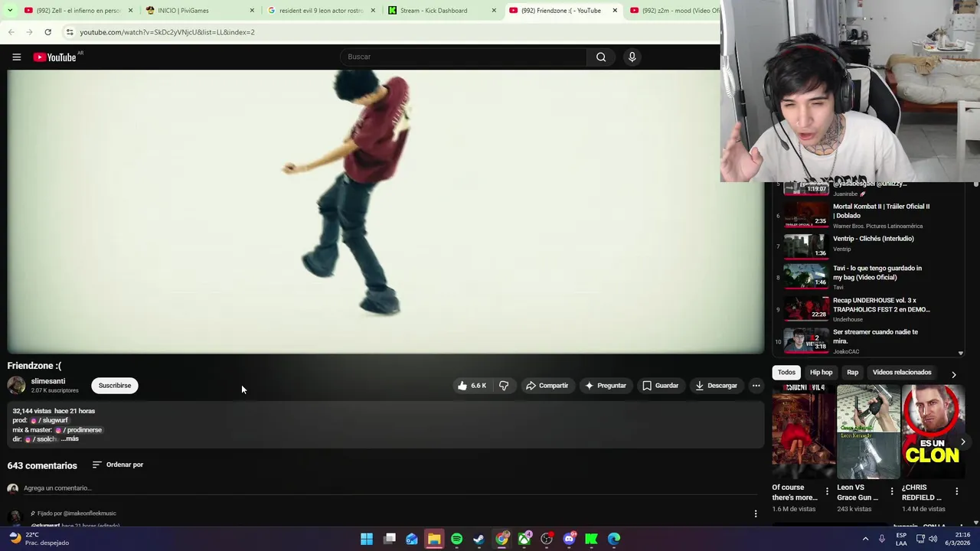Open slimesanti channel name link
980x551 pixels.
click(48, 381)
